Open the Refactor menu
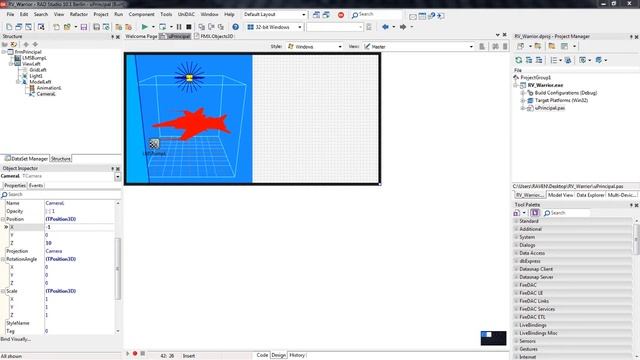Screen dimensions: 640x360 click(x=78, y=14)
